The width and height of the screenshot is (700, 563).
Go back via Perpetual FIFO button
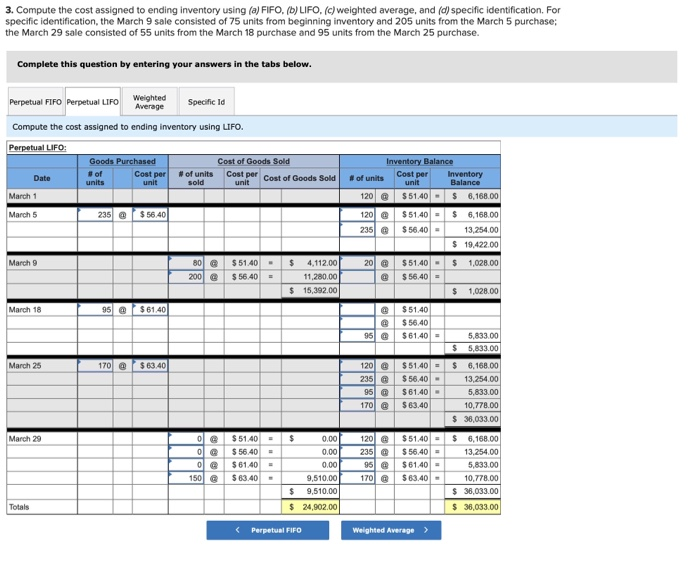point(268,530)
